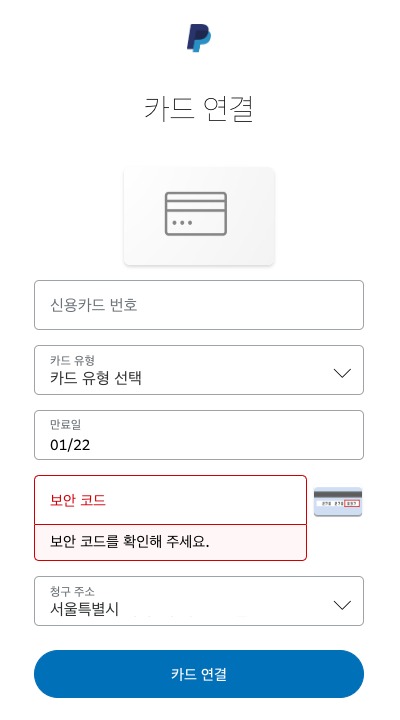
Task: Click the red-outlined code box on hint card
Action: tap(352, 504)
